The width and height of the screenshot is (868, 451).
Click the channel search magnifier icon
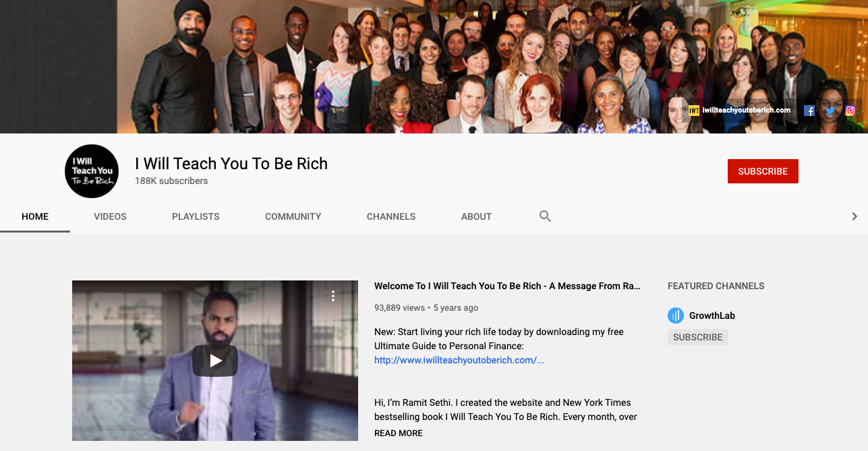point(545,216)
